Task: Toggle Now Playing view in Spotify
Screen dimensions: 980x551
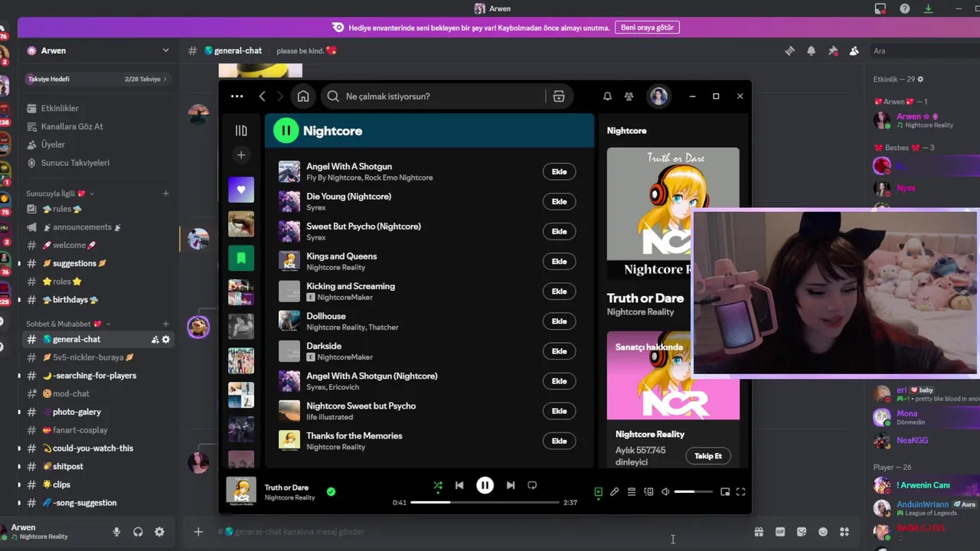Action: tap(598, 492)
